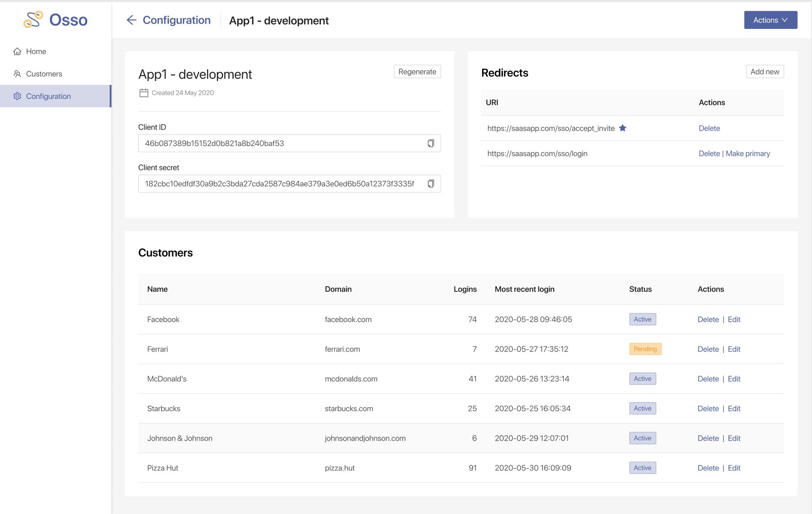Click the Configuration gear icon in sidebar
The width and height of the screenshot is (812, 514).
tap(17, 96)
